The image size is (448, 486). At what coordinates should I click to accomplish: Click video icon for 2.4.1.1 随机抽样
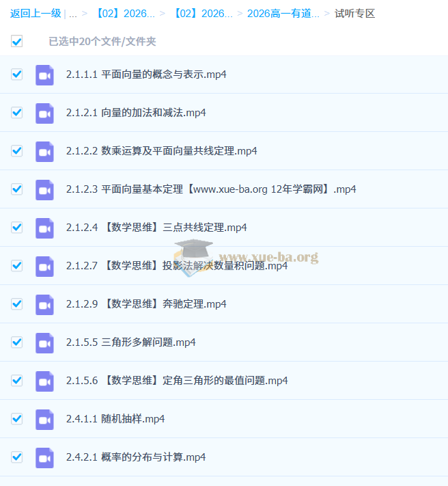[44, 420]
